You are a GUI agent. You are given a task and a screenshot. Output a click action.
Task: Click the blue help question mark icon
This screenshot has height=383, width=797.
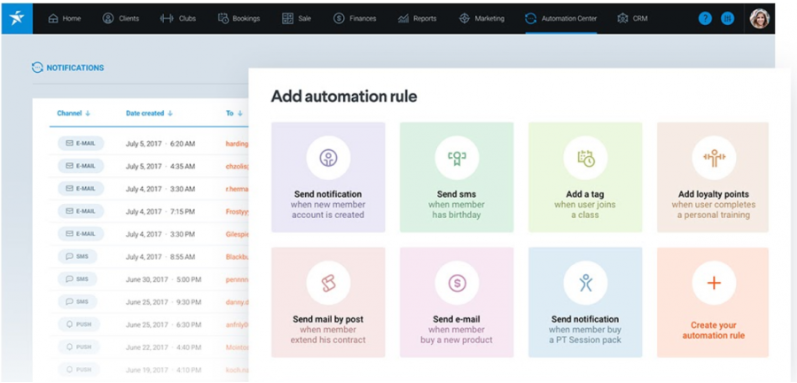[x=704, y=18]
